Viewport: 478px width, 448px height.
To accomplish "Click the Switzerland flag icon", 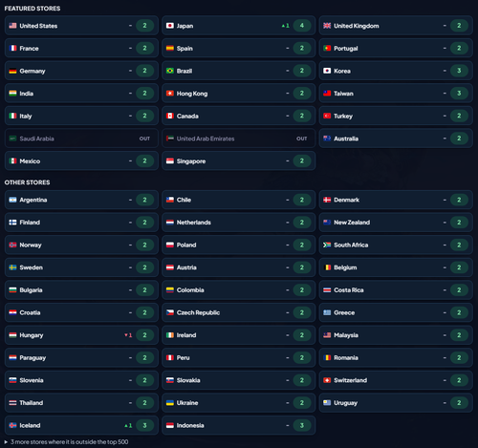I will tap(327, 380).
